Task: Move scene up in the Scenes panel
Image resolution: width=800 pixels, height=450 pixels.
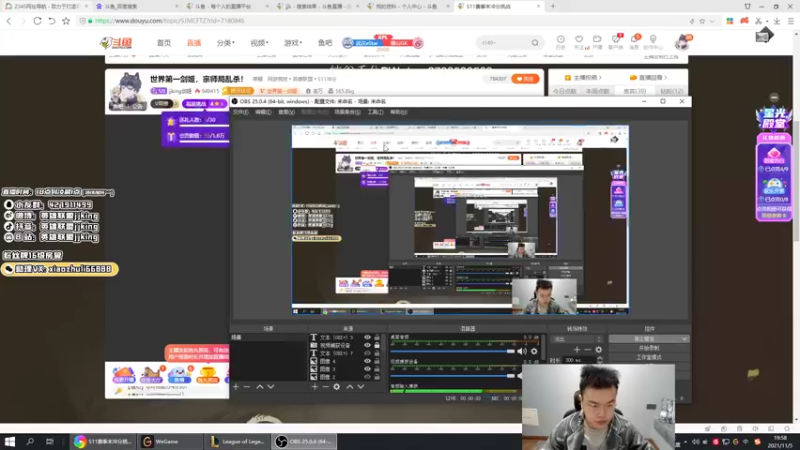Action: [x=260, y=387]
